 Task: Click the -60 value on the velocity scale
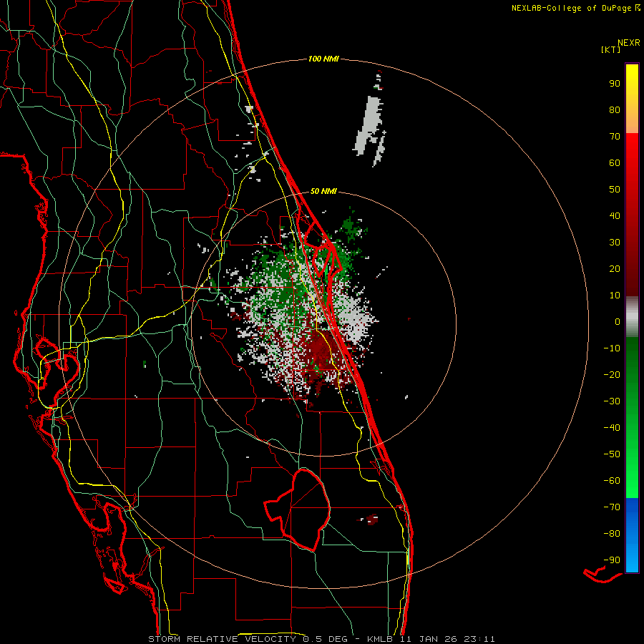coord(612,481)
